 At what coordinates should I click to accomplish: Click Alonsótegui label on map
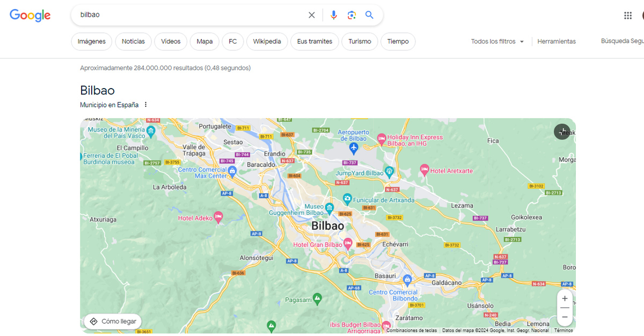click(x=257, y=258)
